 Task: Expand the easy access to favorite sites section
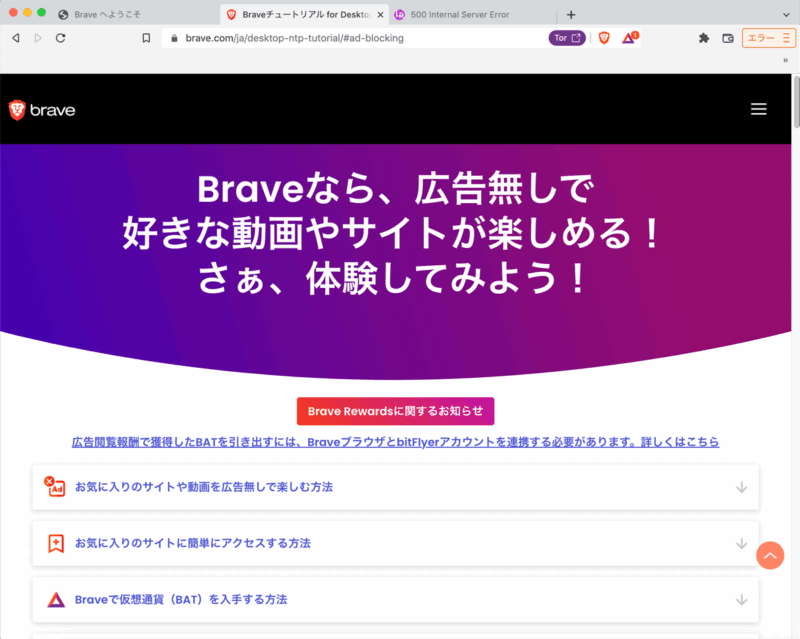[x=395, y=543]
